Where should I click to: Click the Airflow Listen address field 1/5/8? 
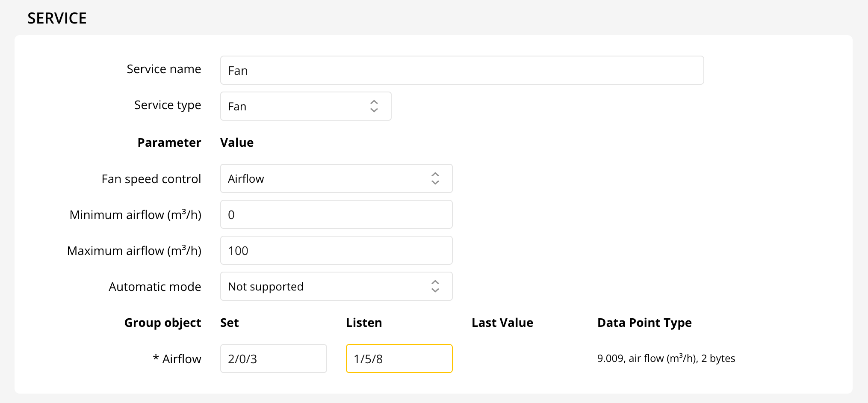coord(399,359)
